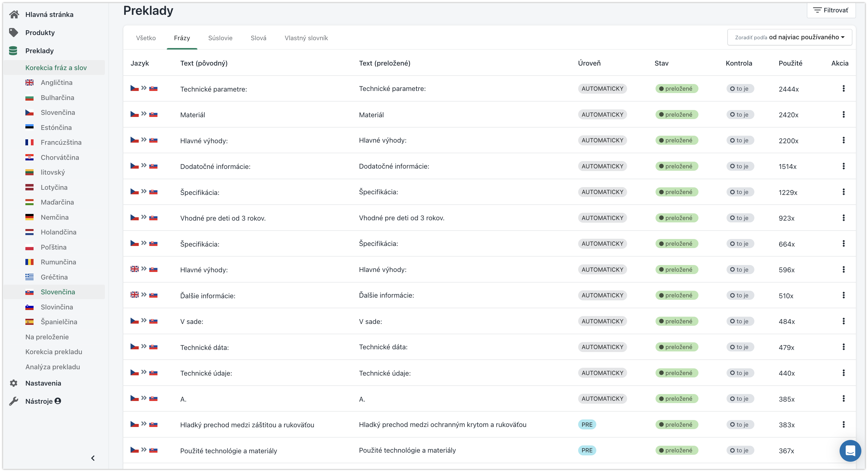Select Slovinčina language in sidebar
The width and height of the screenshot is (868, 472).
click(57, 307)
